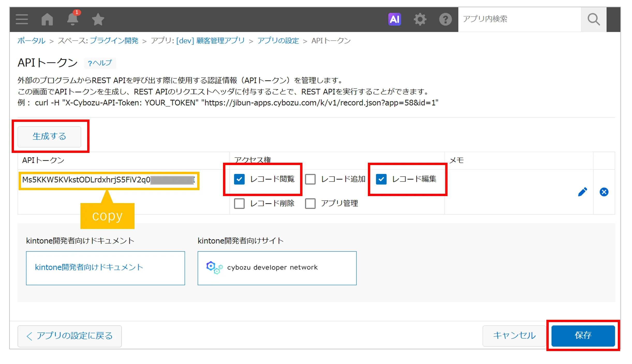The width and height of the screenshot is (632, 364).
Task: Open kintone開発者向けドキュメント link box
Action: tap(105, 268)
